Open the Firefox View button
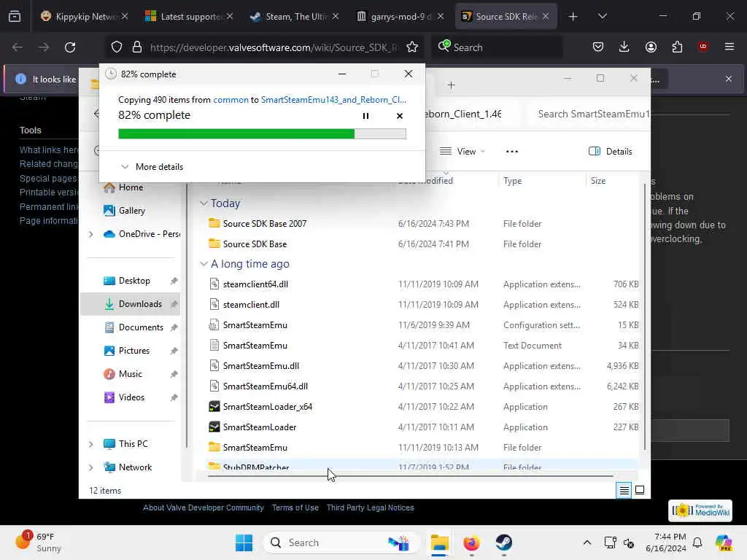 [15, 16]
